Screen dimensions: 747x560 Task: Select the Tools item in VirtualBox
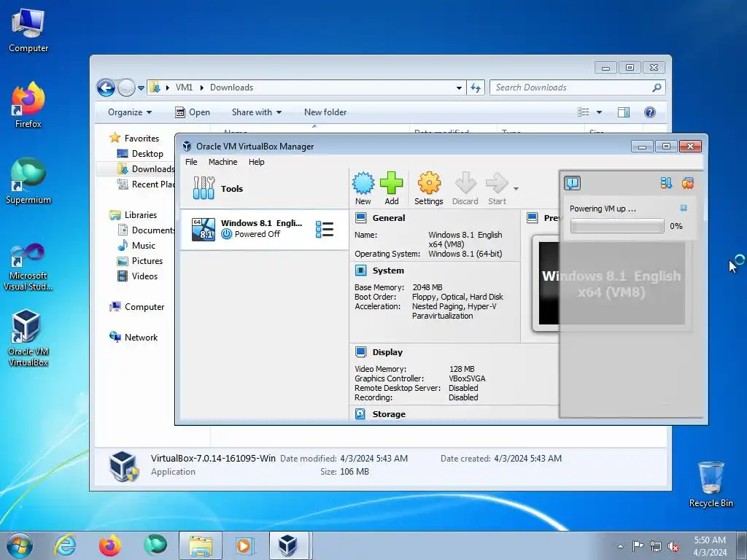click(264, 189)
